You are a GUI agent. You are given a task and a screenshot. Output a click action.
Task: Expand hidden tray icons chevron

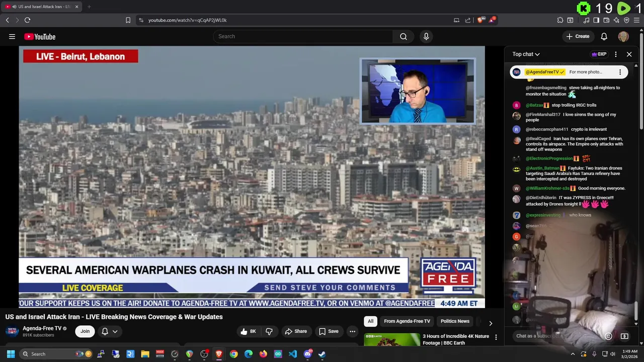[573, 354]
